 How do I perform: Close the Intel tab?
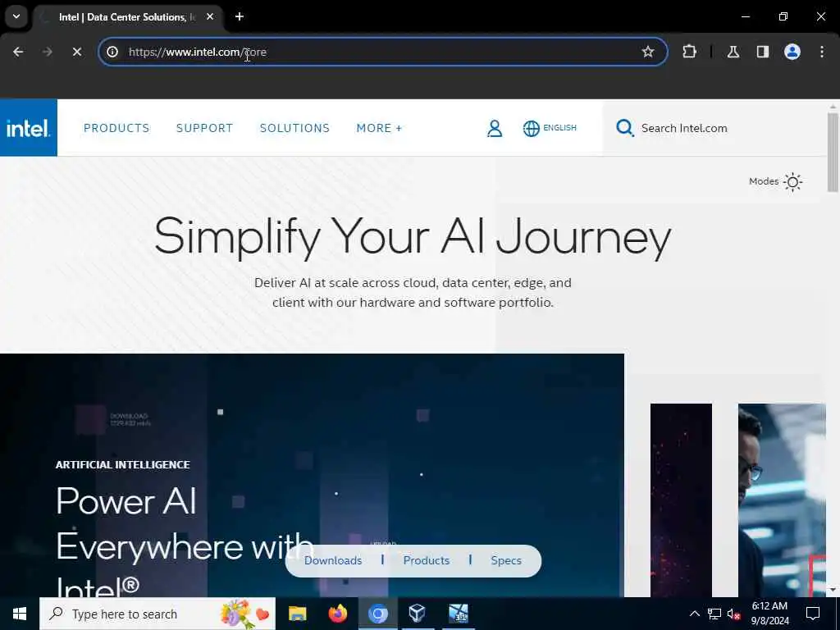(210, 16)
